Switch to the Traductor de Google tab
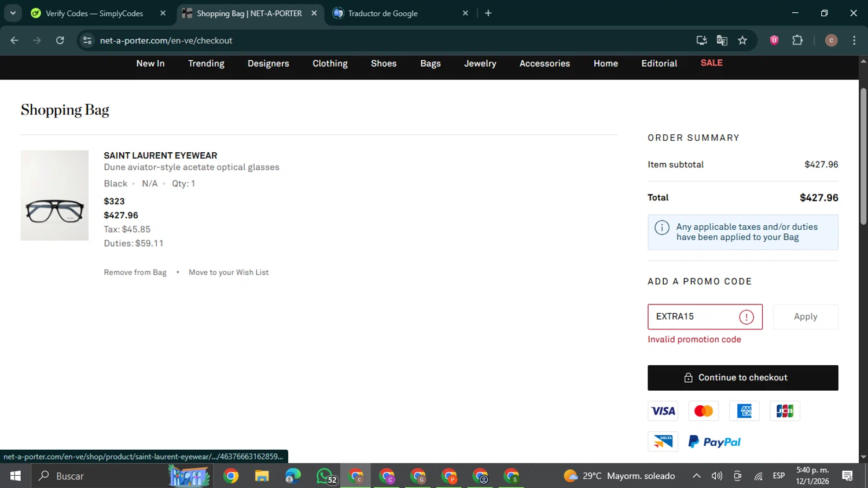Screen dimensions: 868x488 (x=383, y=13)
